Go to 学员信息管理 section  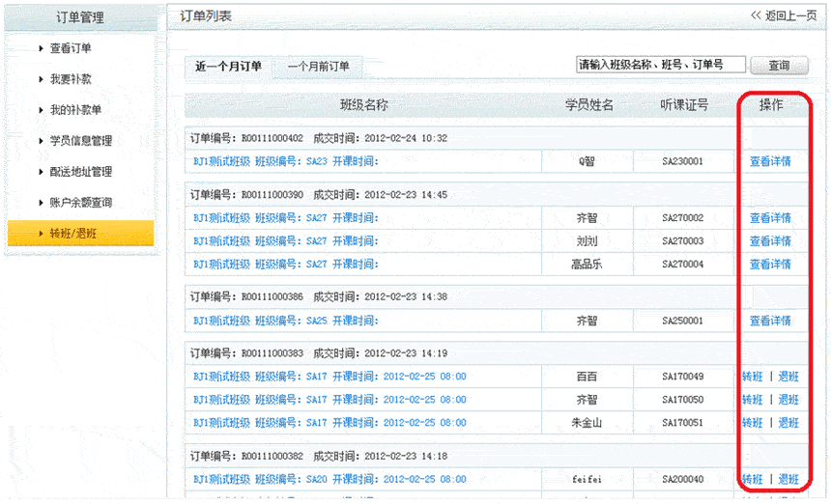click(x=81, y=141)
